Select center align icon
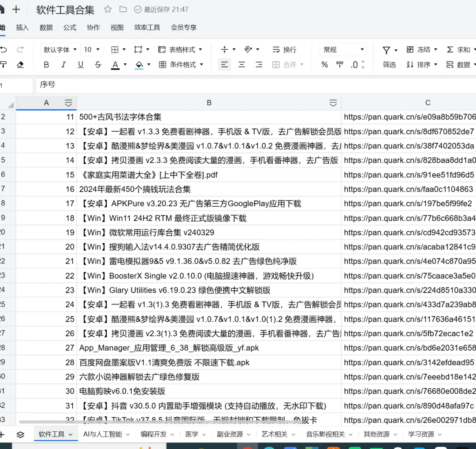 click(242, 65)
